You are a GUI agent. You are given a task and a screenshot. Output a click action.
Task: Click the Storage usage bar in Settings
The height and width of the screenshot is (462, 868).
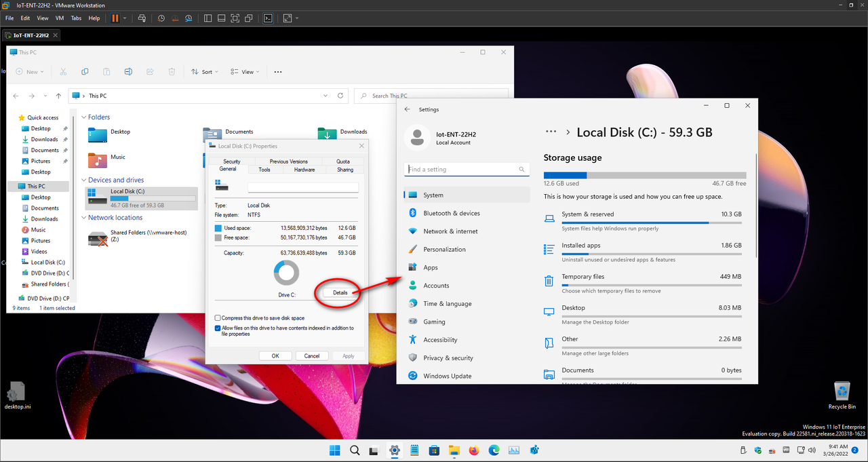645,175
